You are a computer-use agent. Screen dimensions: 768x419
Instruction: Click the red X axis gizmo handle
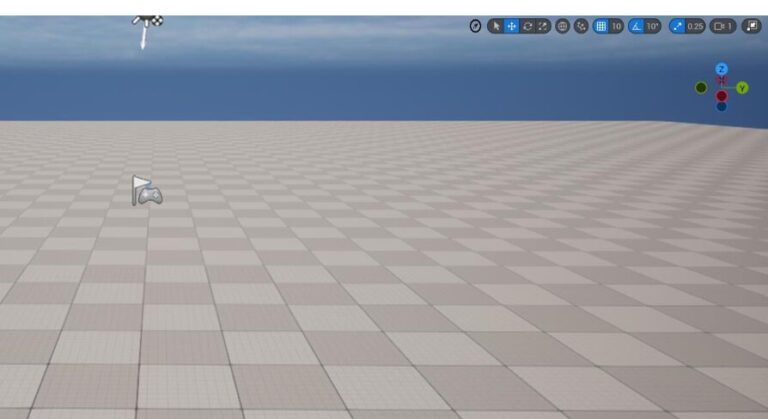[721, 96]
